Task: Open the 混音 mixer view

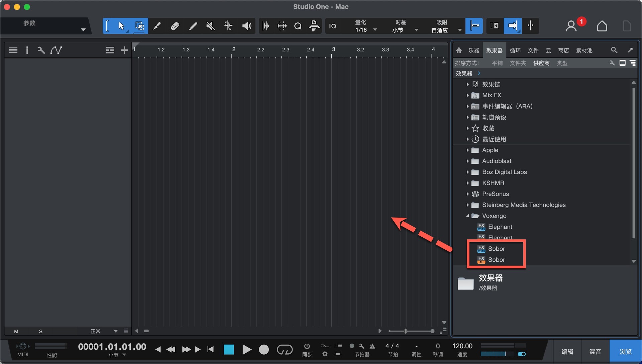Action: click(595, 352)
